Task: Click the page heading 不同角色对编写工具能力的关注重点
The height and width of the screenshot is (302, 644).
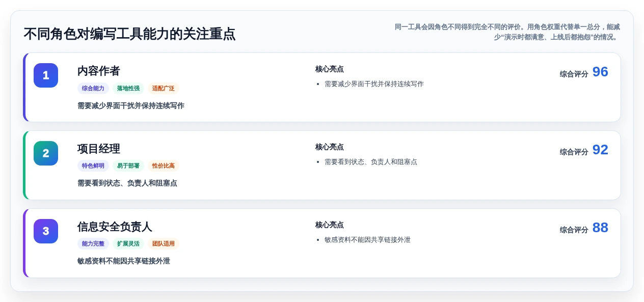Action: coord(129,34)
